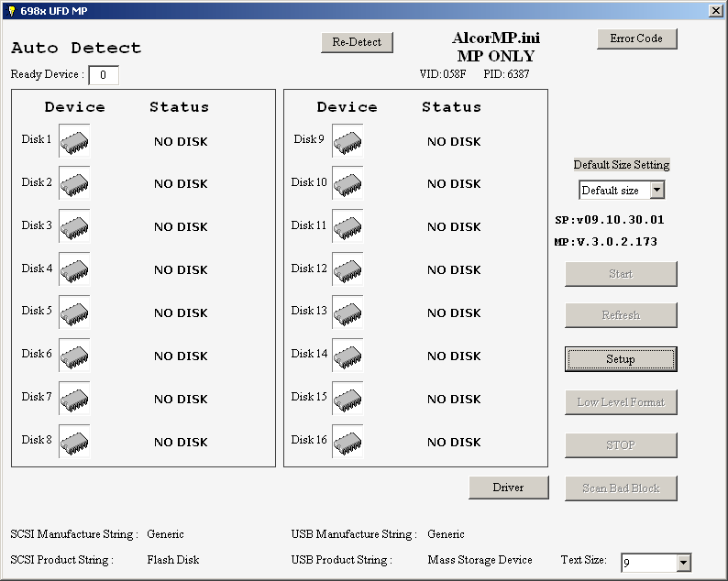Select the Disk 16 chip icon
The height and width of the screenshot is (581, 728).
click(347, 442)
